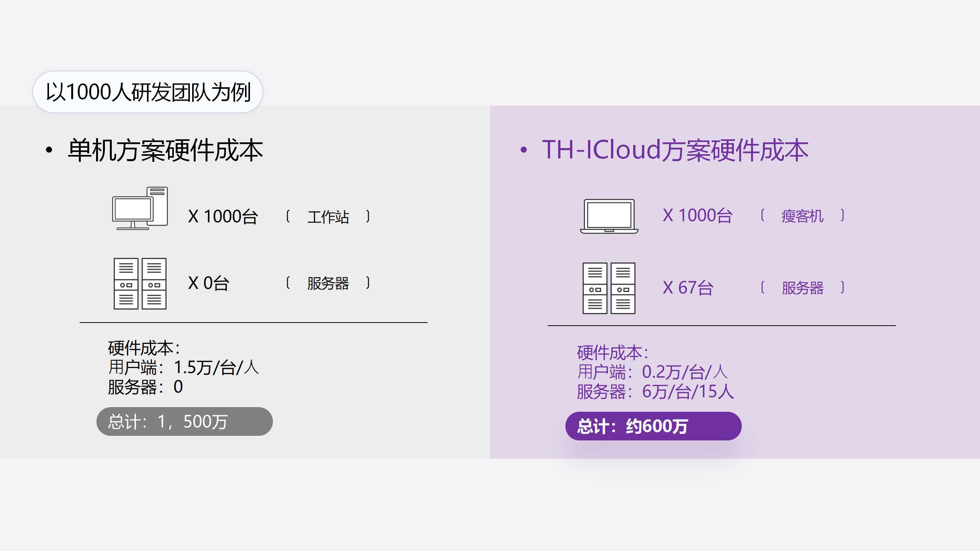This screenshot has height=551, width=980.
Task: Click the X 0台 server count
Action: 209,283
